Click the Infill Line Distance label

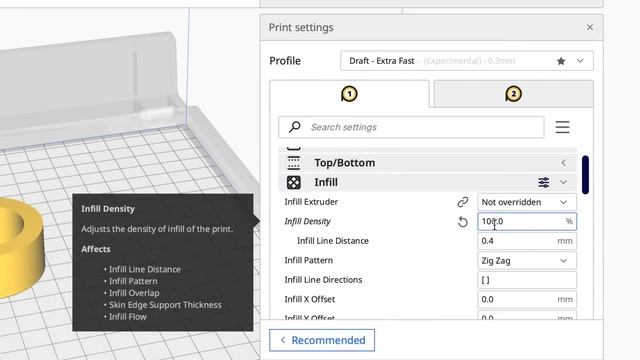(x=333, y=241)
